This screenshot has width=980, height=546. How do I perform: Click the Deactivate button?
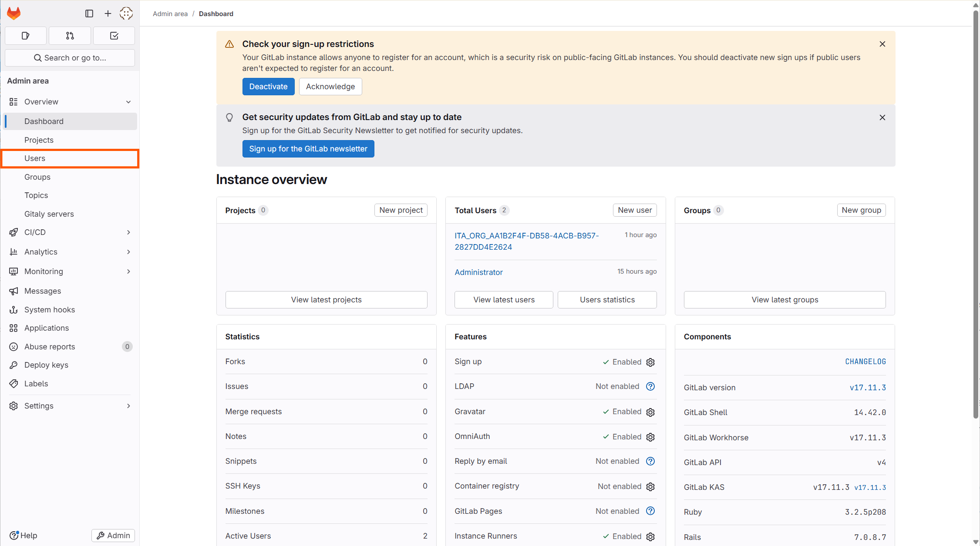click(268, 87)
